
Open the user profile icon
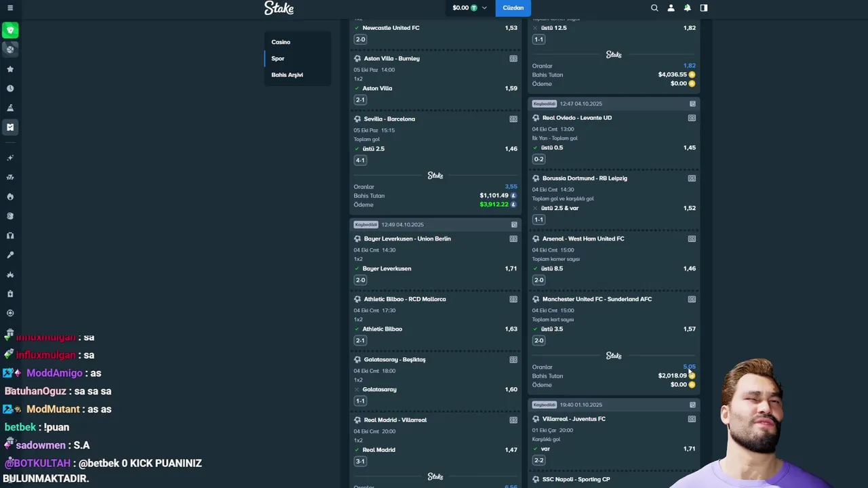[x=671, y=8]
